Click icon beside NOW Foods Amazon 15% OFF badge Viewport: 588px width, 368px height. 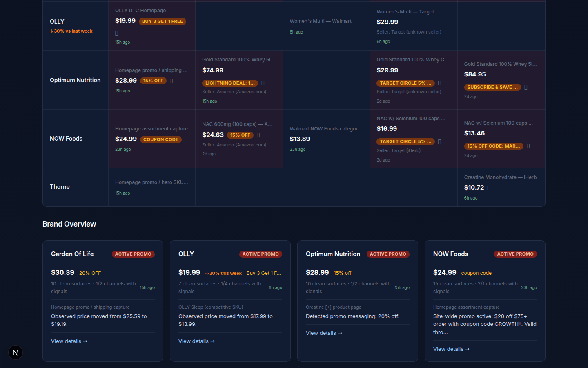point(258,135)
